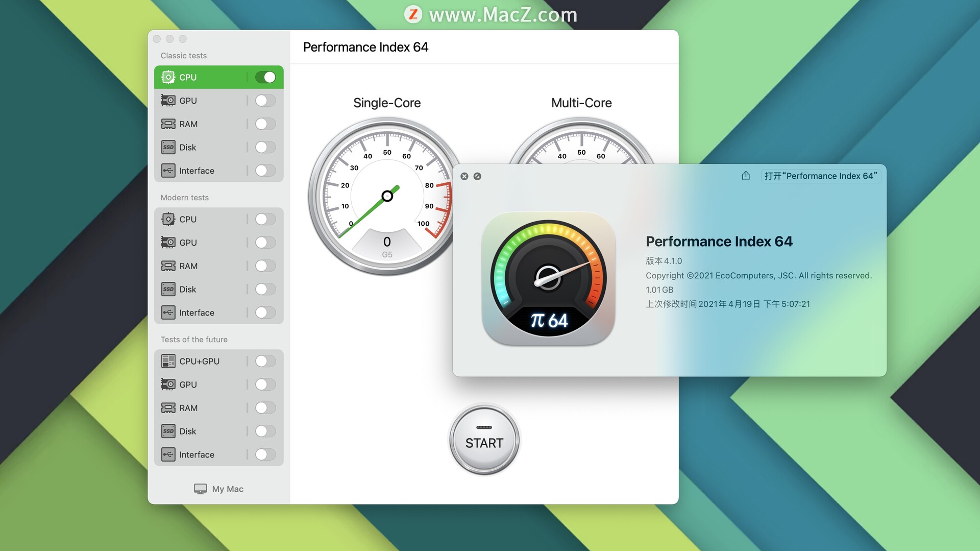Image resolution: width=980 pixels, height=551 pixels.
Task: Click the circular slash icon in the Quick Look panel
Action: [477, 176]
